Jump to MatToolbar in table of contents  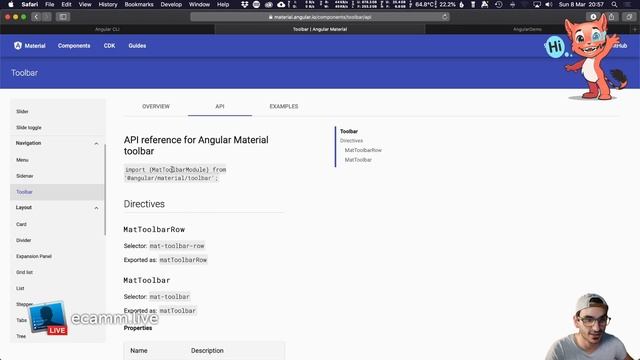click(358, 160)
